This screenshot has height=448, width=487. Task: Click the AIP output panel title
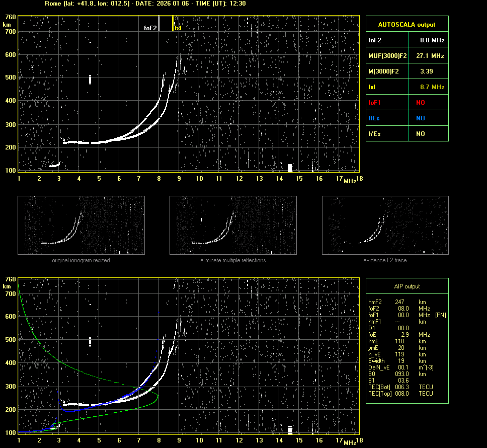(x=407, y=286)
